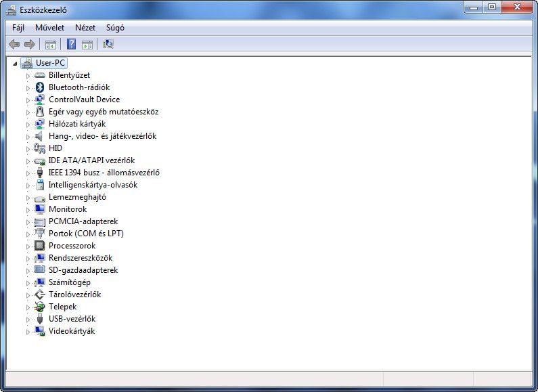Show or hide the console tree toolbar icon

pos(51,44)
